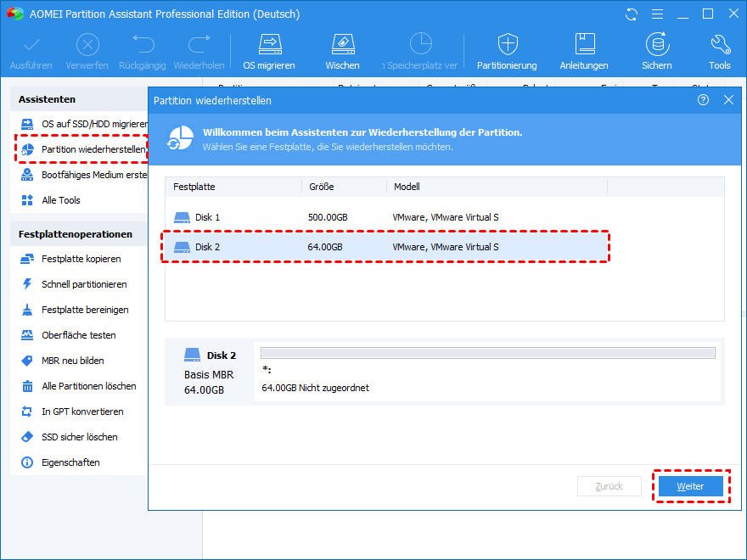
Task: Click the help question mark in dialog
Action: click(x=703, y=99)
